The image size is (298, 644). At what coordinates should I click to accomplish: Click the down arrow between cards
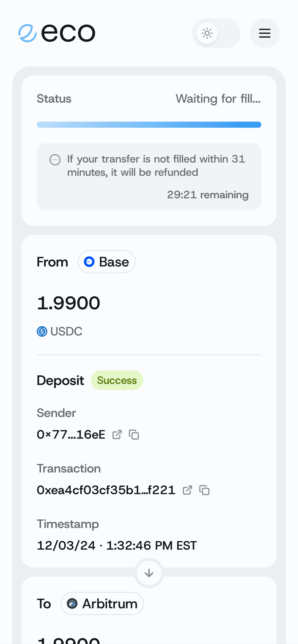coord(149,573)
